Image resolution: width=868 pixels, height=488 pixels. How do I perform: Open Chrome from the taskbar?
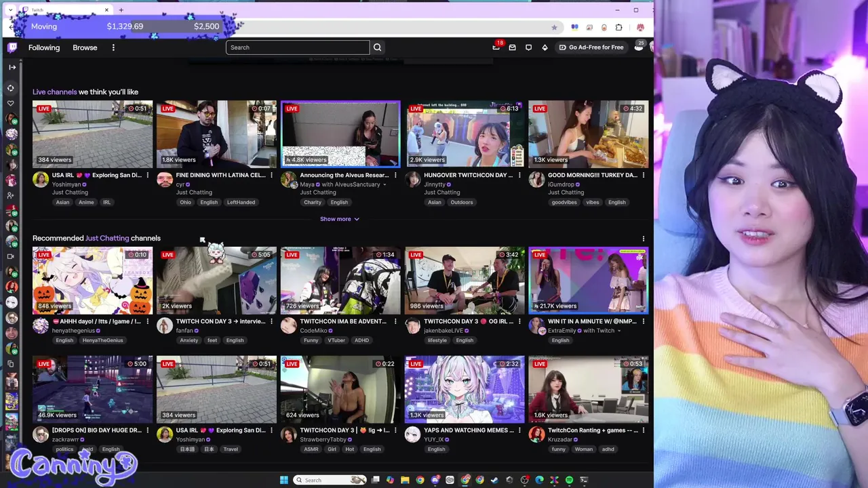[420, 480]
